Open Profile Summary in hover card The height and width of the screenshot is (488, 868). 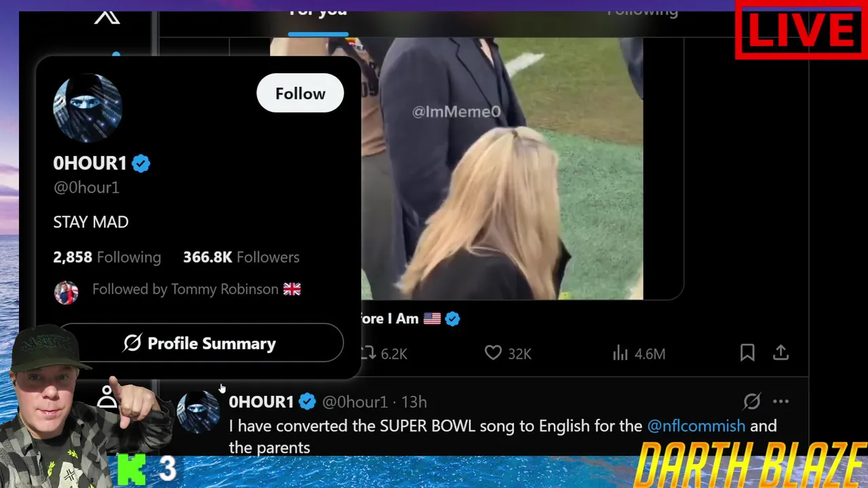(x=200, y=343)
